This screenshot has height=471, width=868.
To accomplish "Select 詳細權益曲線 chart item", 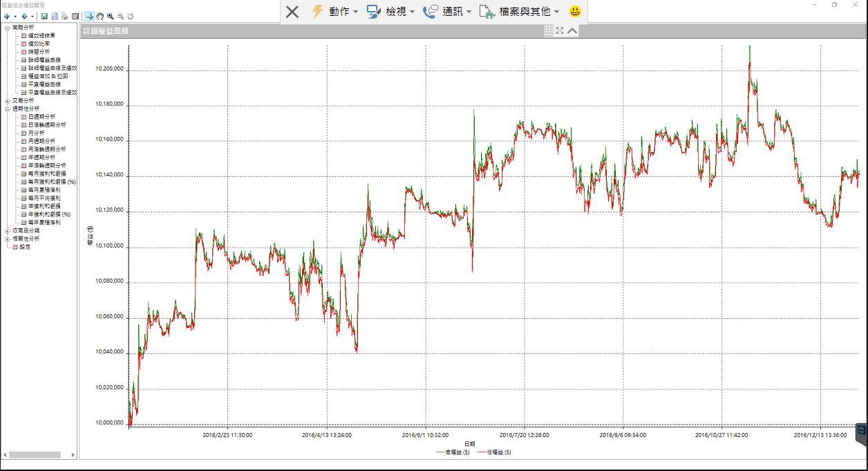I will (44, 60).
